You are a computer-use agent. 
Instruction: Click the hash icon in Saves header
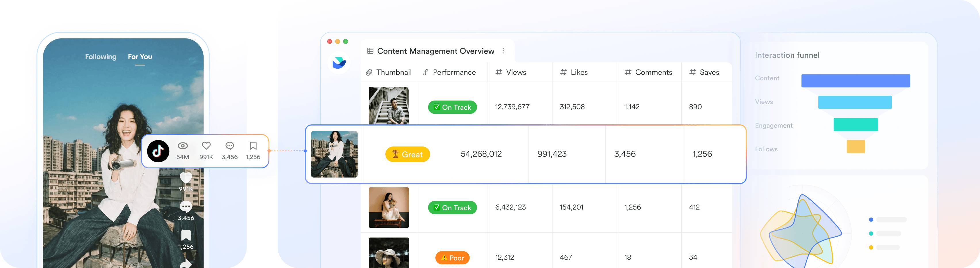(x=693, y=72)
